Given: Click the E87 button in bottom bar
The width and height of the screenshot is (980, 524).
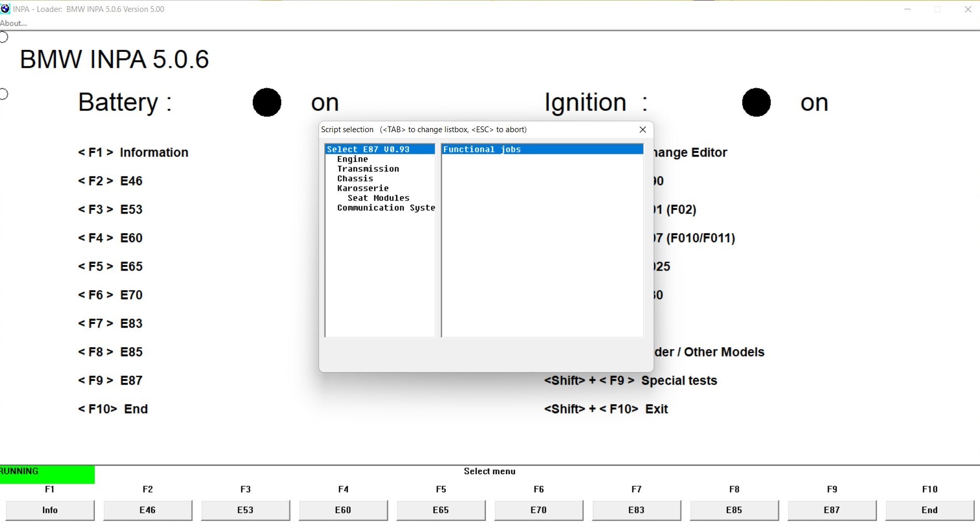Looking at the screenshot, I should pyautogui.click(x=832, y=510).
